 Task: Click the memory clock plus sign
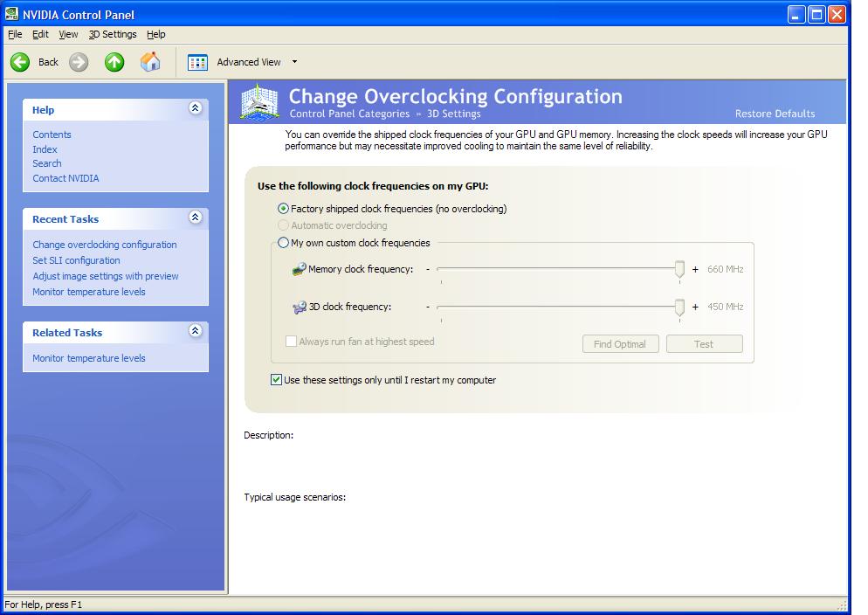(695, 269)
